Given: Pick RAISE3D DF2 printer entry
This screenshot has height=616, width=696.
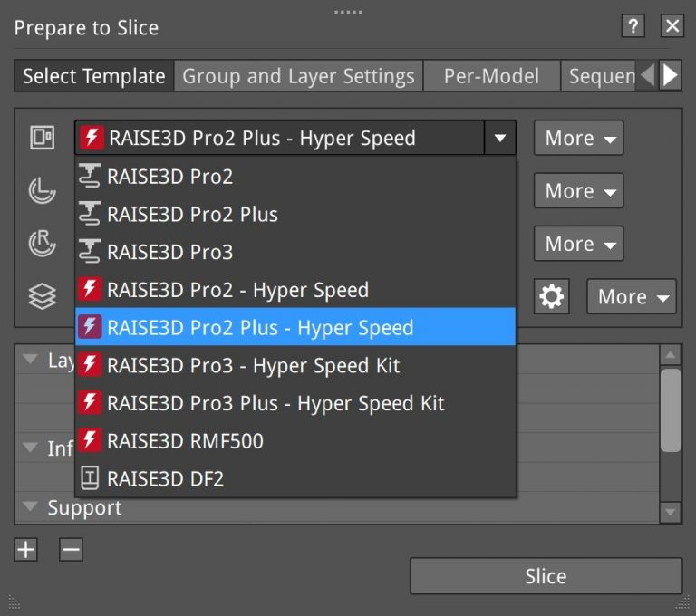Looking at the screenshot, I should [x=165, y=478].
